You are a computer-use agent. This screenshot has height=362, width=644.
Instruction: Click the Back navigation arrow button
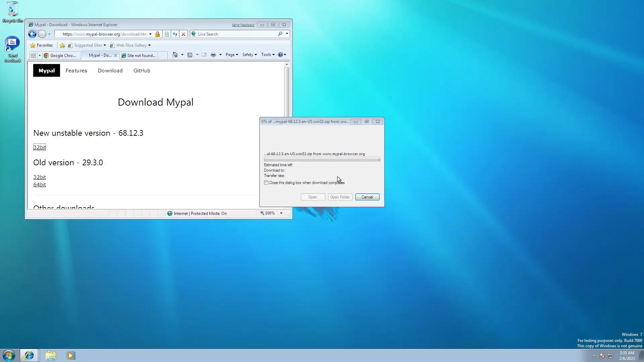click(x=32, y=34)
